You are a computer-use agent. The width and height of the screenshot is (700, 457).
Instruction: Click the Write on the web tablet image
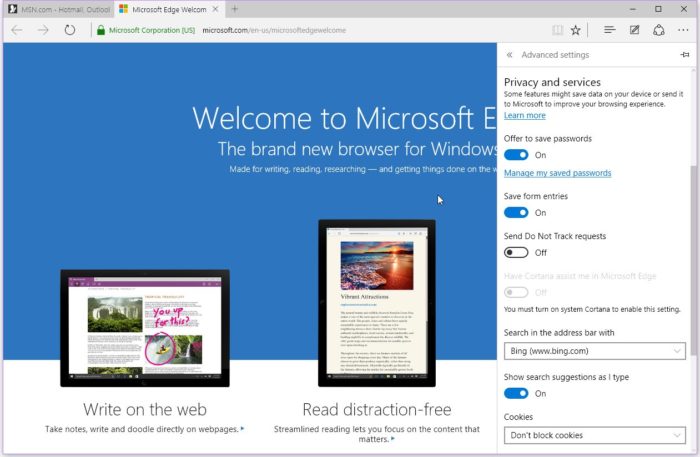click(145, 328)
